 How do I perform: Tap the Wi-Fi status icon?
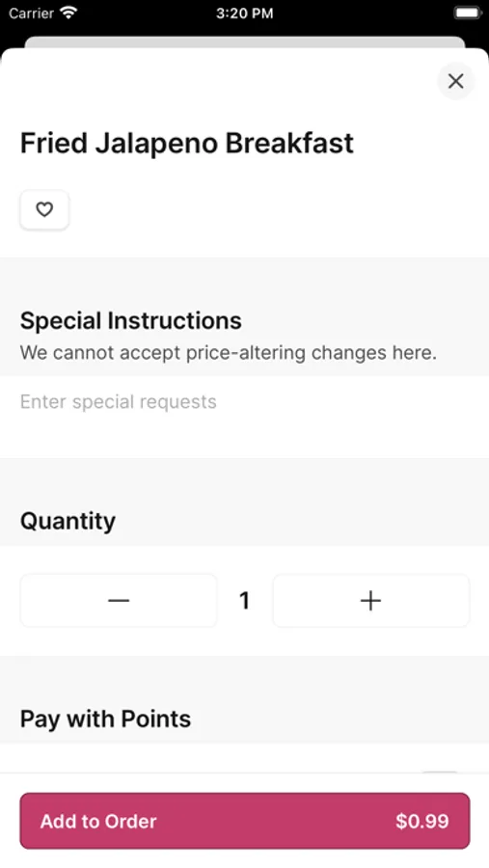(x=68, y=13)
